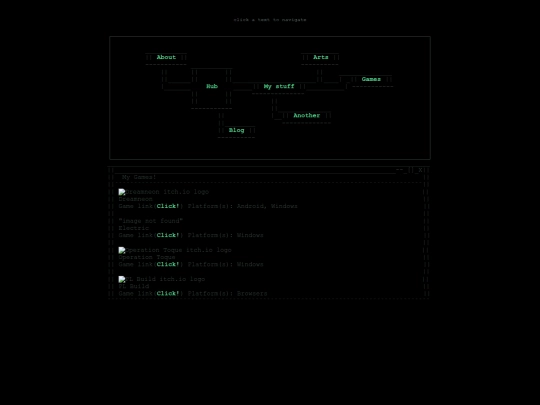Screen dimensions: 540x405
Task: Click the 'PL Build' game name text
Action: coord(134,286)
